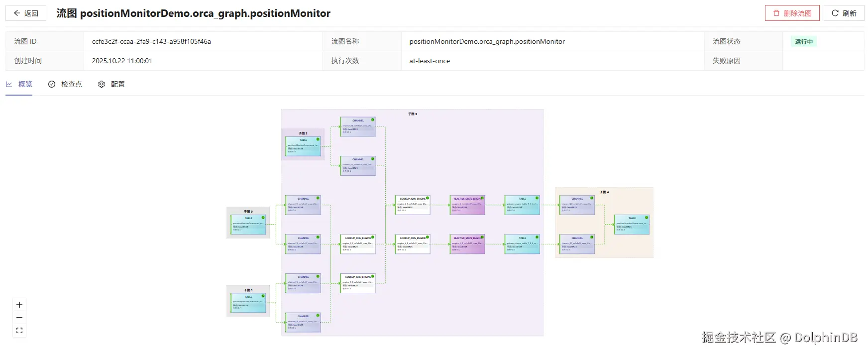Click green status dot on 子图 0 TABLE node

tap(263, 218)
